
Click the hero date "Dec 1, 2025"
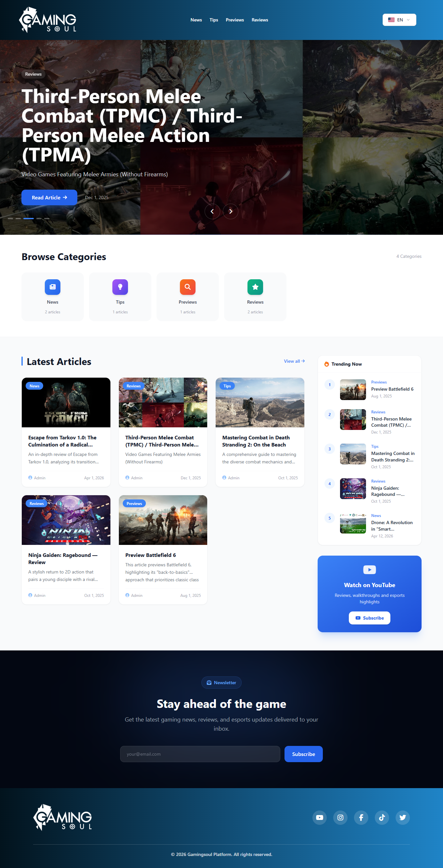coord(97,197)
